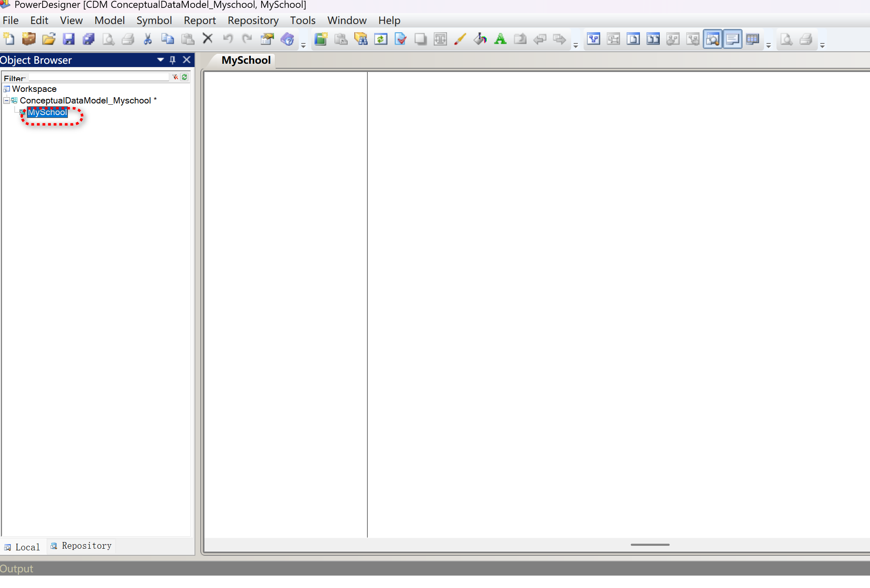
Task: Toggle the Object Browser view button
Action: [x=712, y=39]
